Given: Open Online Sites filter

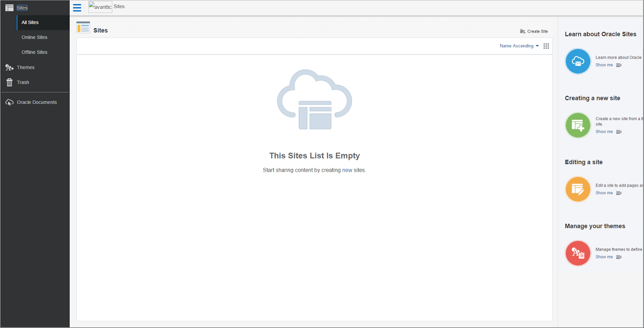Looking at the screenshot, I should [x=35, y=37].
